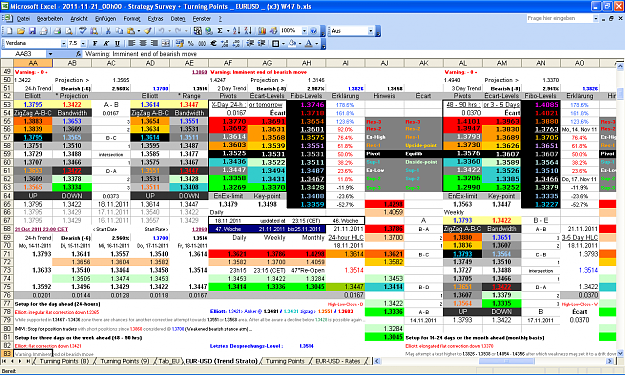Click the Undo arrow
Image resolution: width=625 pixels, height=375 pixels.
pos(161,31)
